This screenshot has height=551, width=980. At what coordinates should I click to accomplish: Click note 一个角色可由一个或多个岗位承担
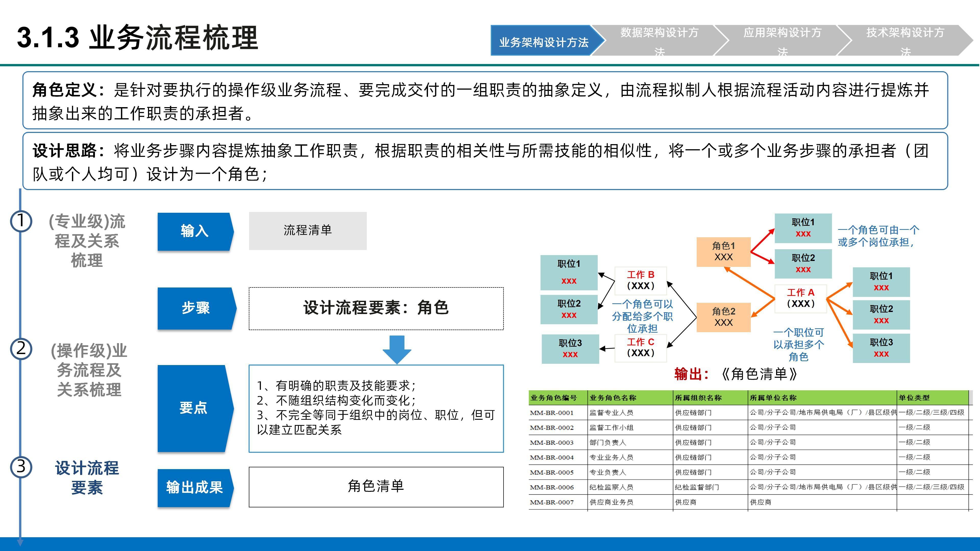(x=878, y=236)
